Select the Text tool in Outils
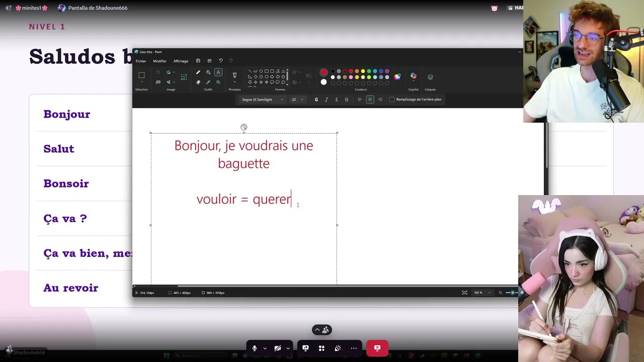This screenshot has height=362, width=644. tap(218, 72)
